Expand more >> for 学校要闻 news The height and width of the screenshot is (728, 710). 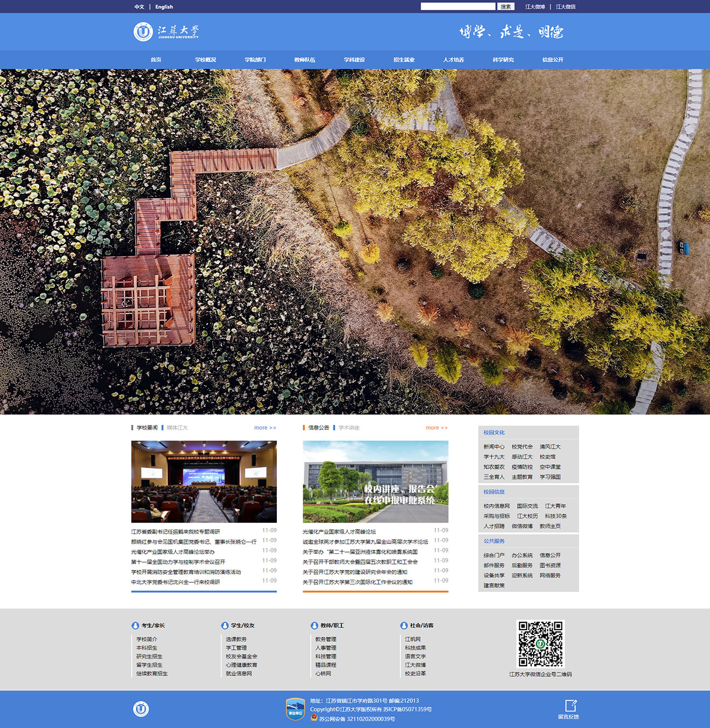(265, 428)
